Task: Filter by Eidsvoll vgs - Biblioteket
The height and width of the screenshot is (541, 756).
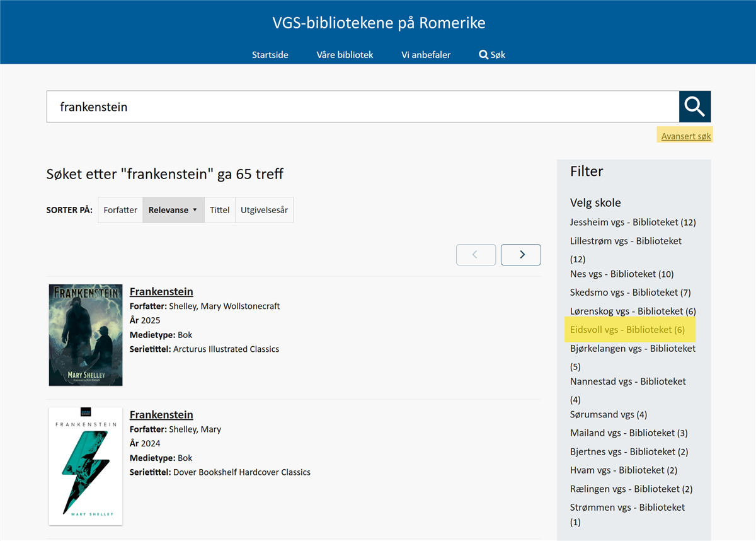Action: [627, 329]
